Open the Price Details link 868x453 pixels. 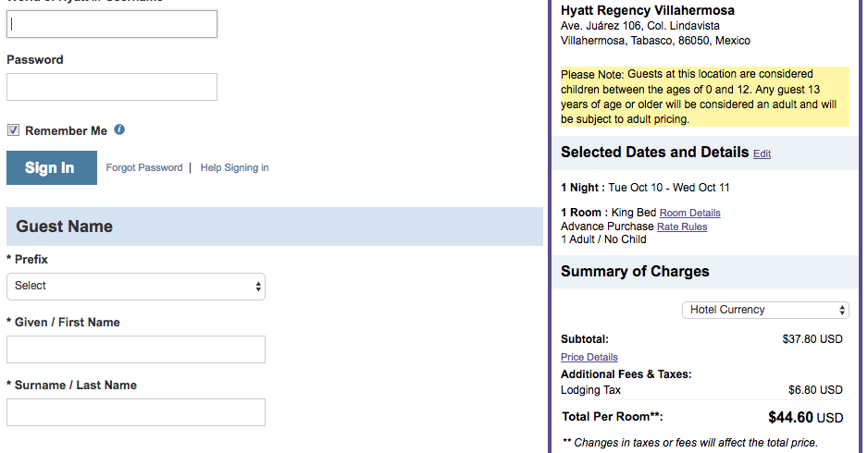(589, 357)
